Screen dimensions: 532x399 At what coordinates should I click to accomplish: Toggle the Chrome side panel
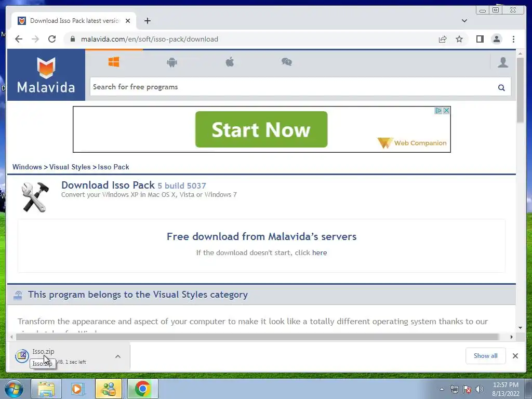point(480,39)
